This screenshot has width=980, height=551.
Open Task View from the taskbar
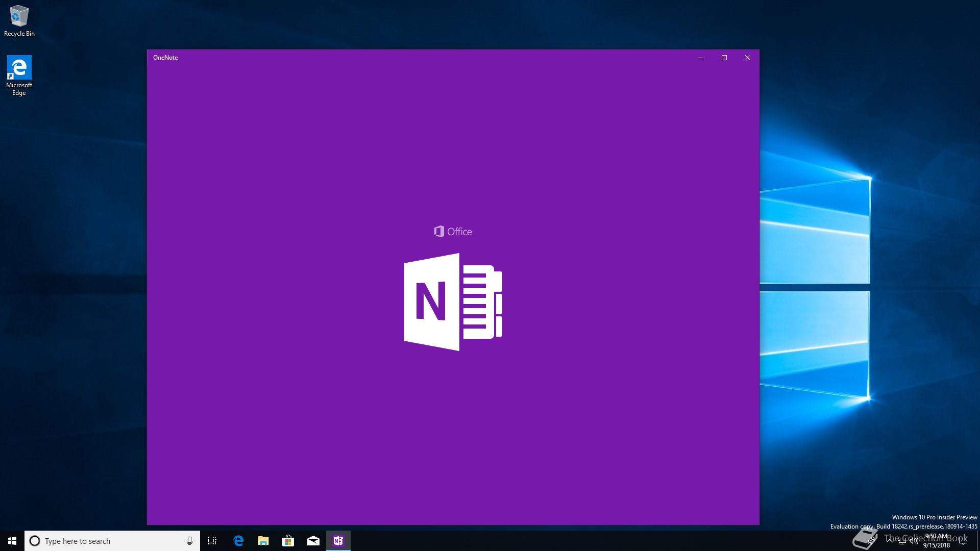pyautogui.click(x=212, y=541)
